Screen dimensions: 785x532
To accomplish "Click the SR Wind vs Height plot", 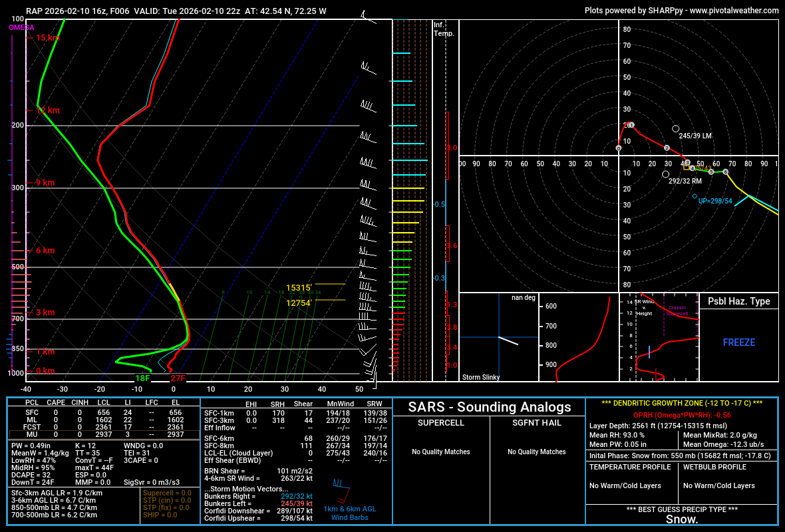I will pos(659,337).
